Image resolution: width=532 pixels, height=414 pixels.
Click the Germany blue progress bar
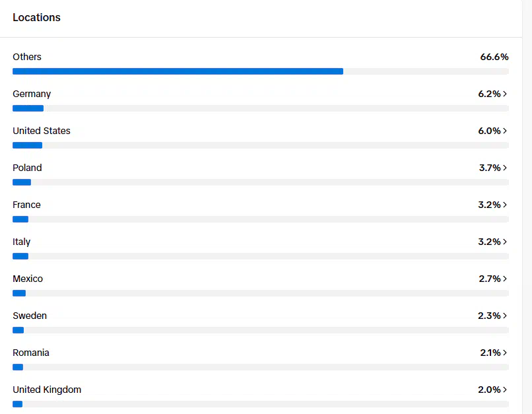(x=28, y=108)
